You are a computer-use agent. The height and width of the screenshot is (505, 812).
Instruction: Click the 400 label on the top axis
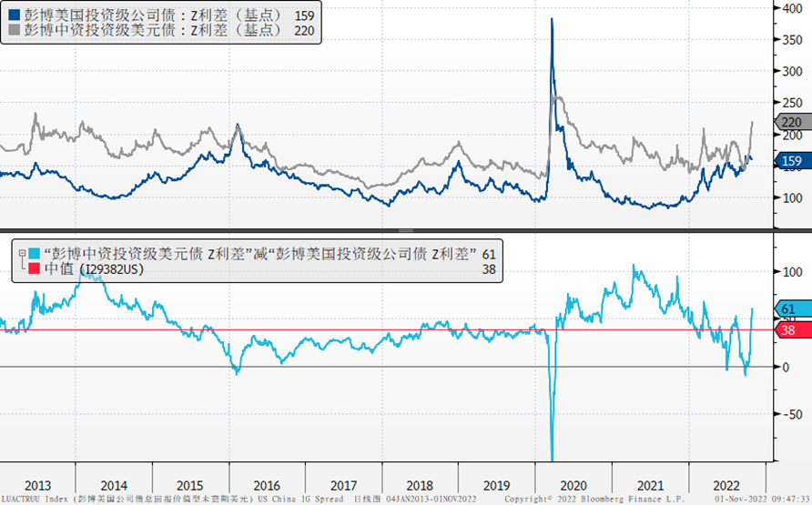pyautogui.click(x=792, y=8)
